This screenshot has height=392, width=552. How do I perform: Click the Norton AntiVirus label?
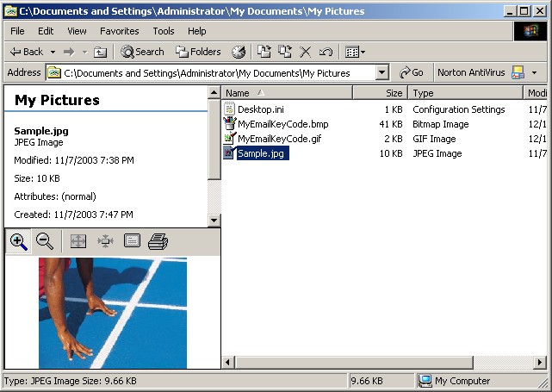click(x=471, y=72)
